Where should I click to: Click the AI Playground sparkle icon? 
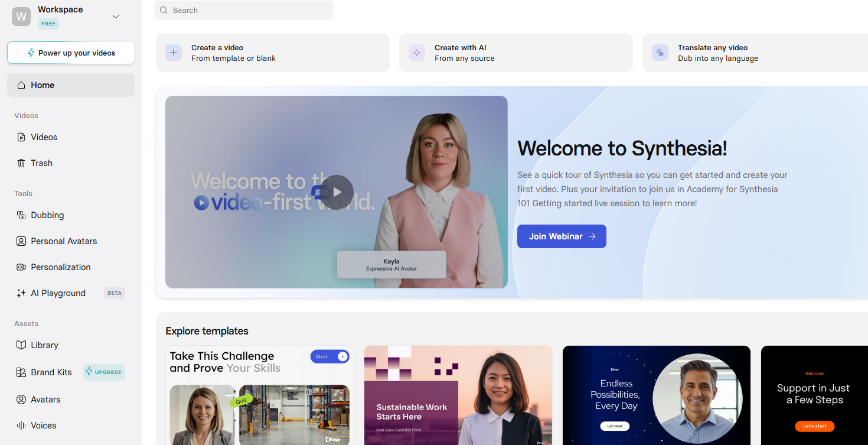[21, 293]
